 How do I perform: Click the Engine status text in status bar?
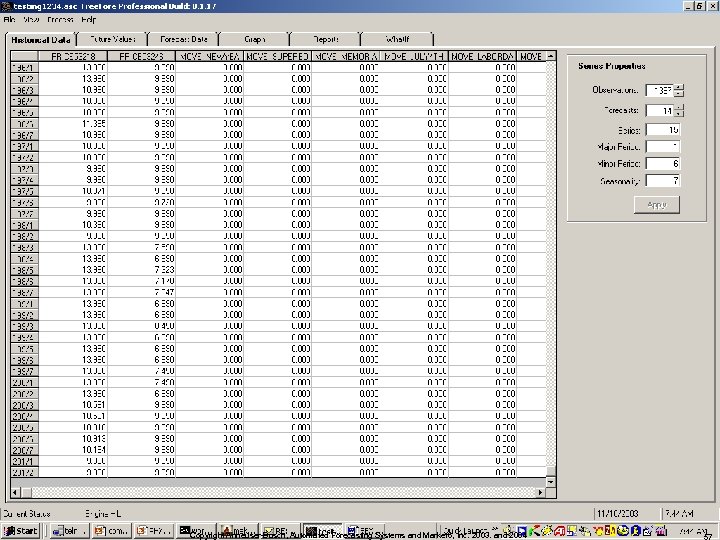coord(103,513)
